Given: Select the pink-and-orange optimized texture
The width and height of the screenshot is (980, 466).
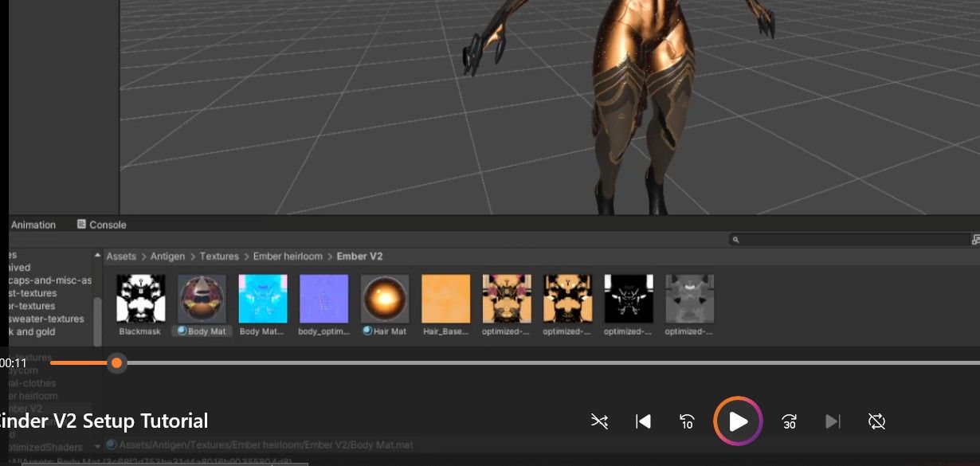Looking at the screenshot, I should pos(507,299).
